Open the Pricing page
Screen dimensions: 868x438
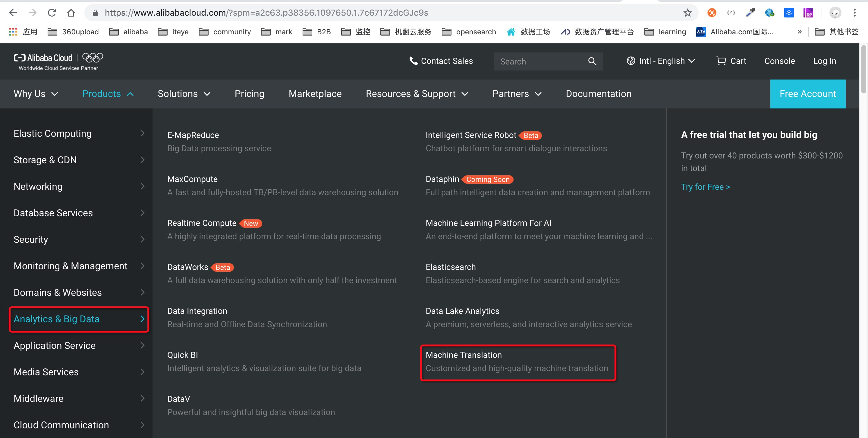click(x=249, y=94)
